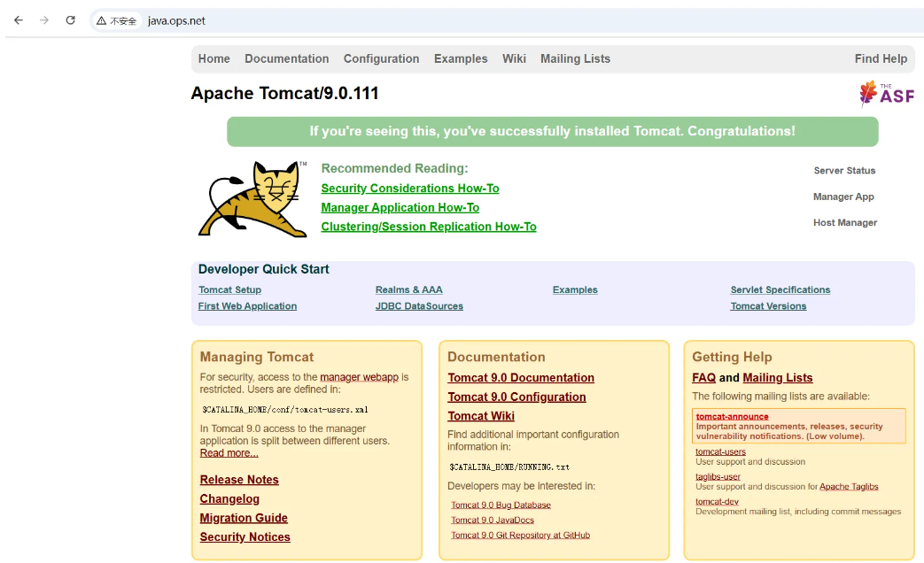Click the not-secure warning icon
The width and height of the screenshot is (924, 563).
102,20
